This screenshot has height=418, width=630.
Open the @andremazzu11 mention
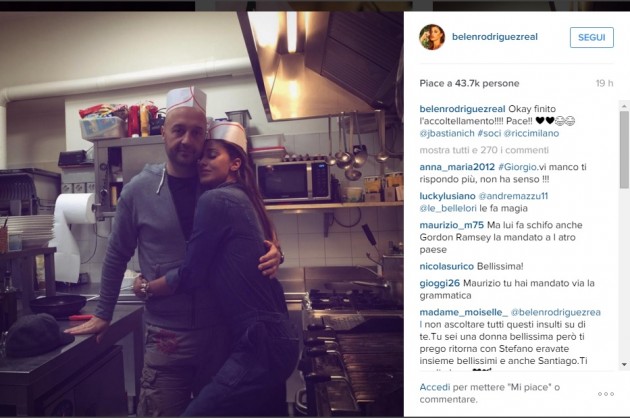pos(513,196)
